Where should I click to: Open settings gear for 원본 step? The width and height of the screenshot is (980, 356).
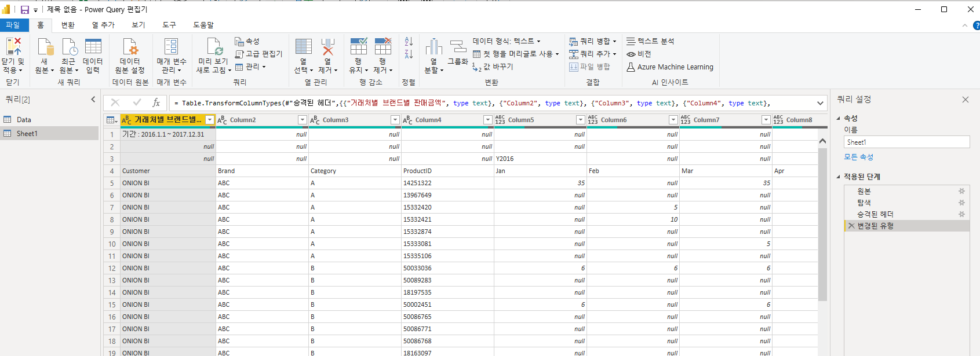click(961, 191)
